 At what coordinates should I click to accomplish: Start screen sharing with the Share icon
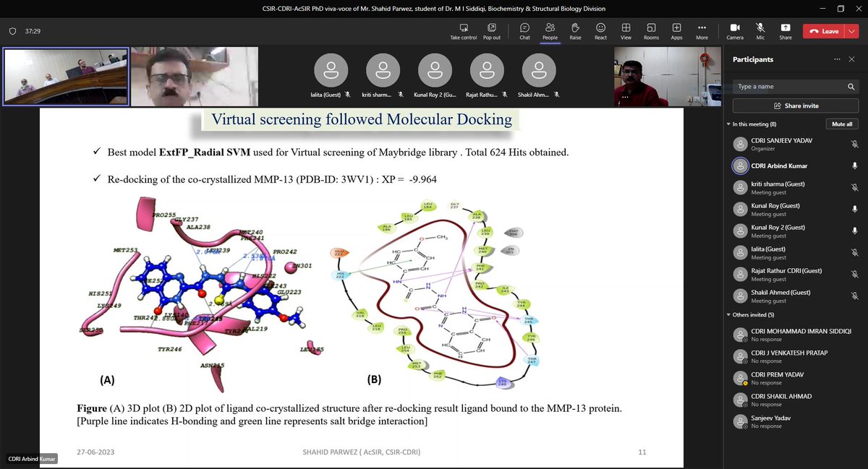point(785,30)
